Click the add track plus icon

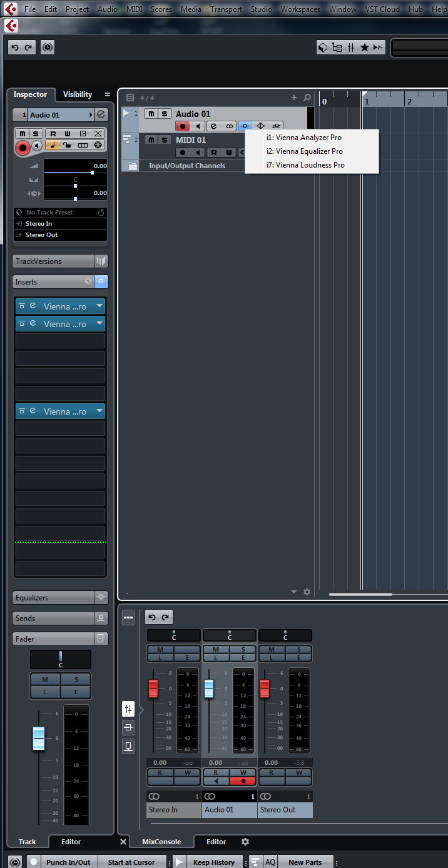tap(294, 98)
